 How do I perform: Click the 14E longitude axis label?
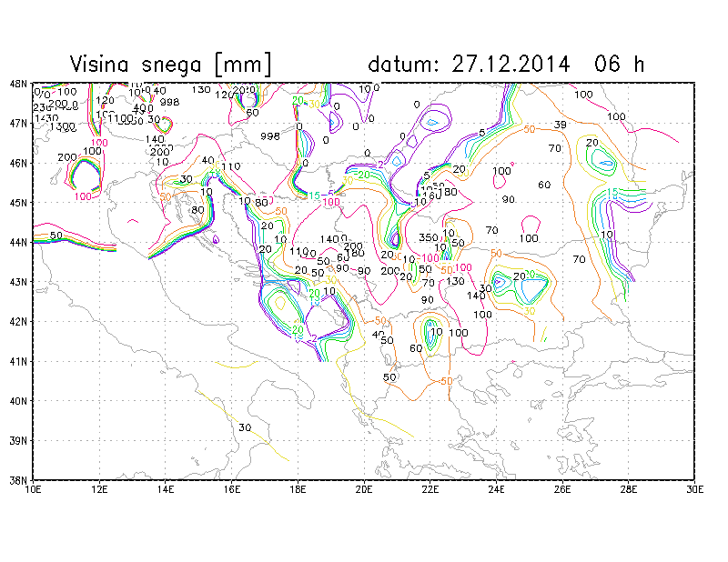[166, 489]
